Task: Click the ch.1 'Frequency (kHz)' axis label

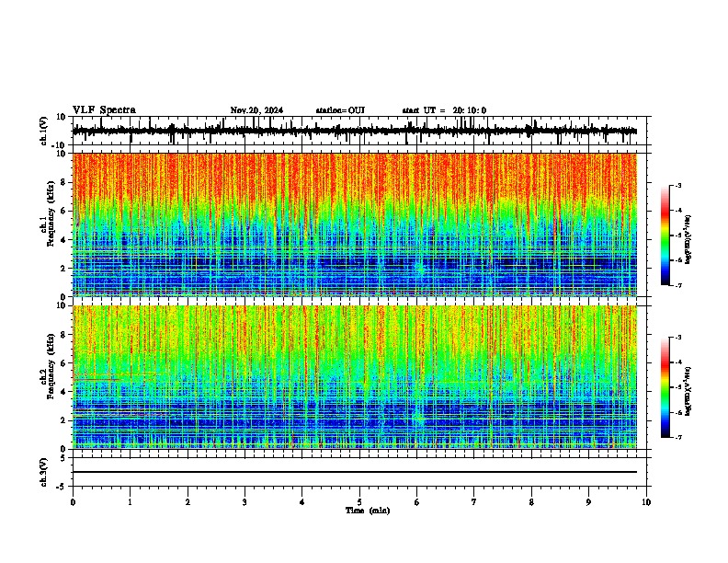Action: pyautogui.click(x=51, y=213)
